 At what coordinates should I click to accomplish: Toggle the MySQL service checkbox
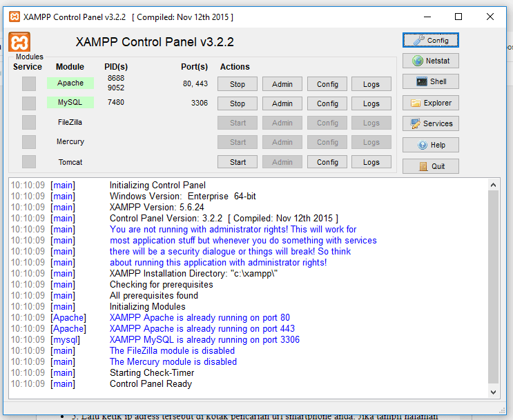coord(29,103)
